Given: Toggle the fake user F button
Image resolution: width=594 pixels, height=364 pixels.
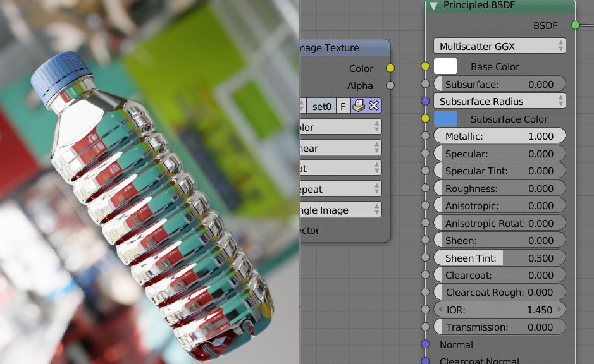Looking at the screenshot, I should [343, 106].
